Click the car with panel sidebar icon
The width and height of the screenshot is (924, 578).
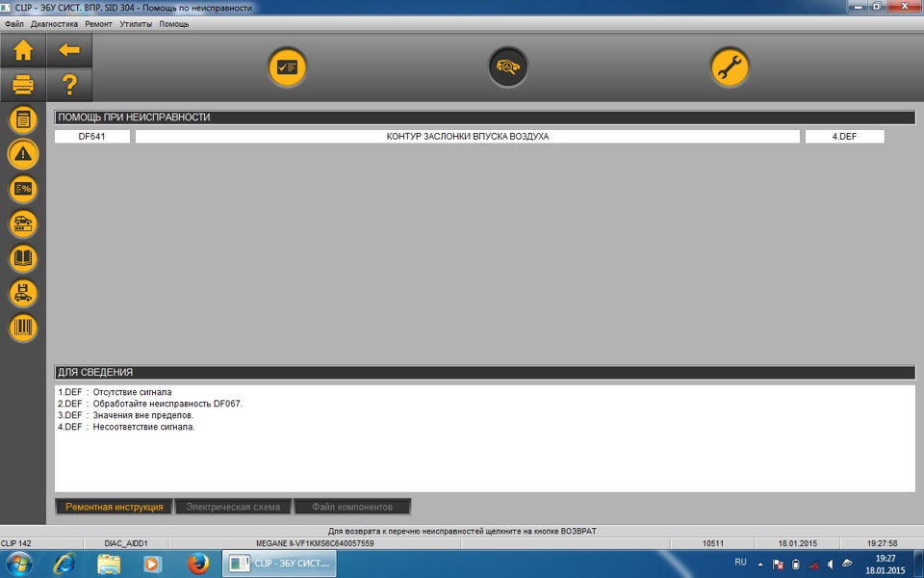23,224
